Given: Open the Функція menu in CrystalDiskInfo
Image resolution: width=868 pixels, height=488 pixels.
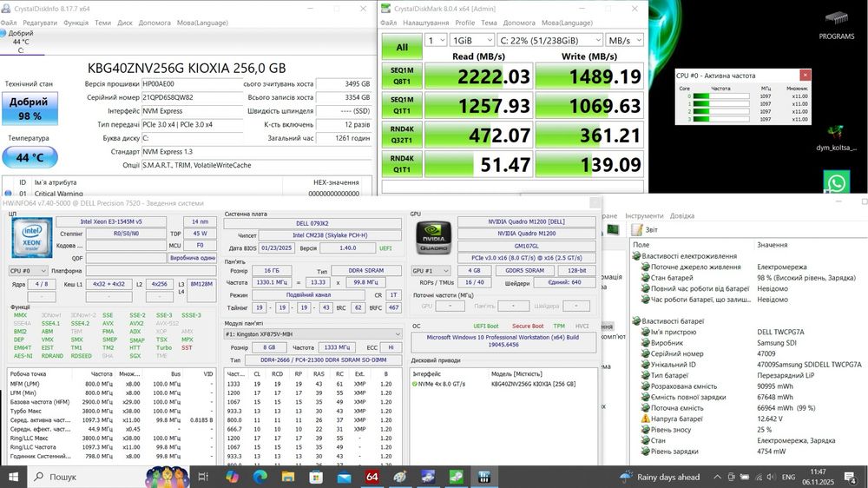Looking at the screenshot, I should 76,23.
